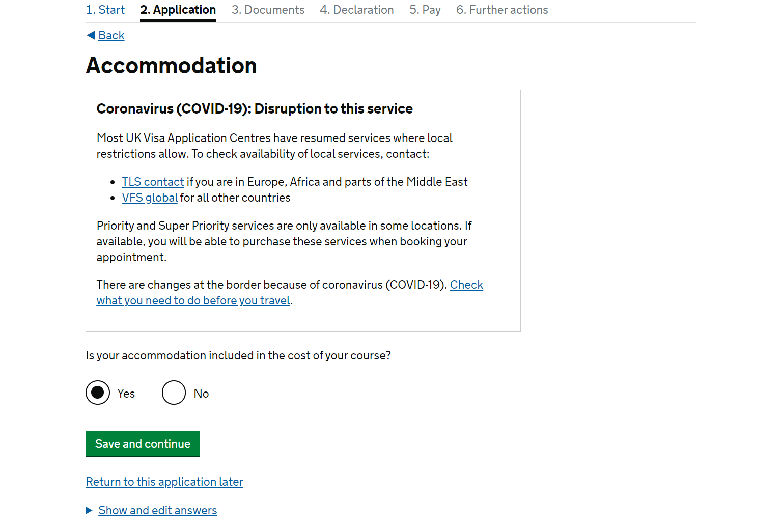Go to the 5. Pay step
The image size is (782, 532).
point(425,10)
